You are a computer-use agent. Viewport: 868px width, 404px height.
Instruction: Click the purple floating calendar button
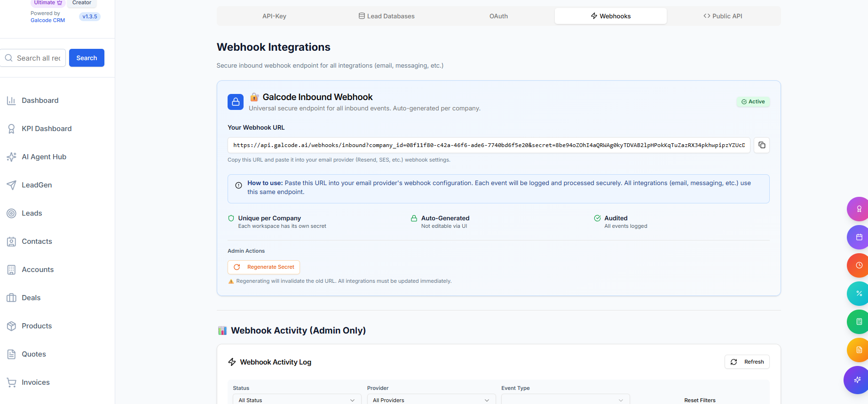(x=858, y=237)
